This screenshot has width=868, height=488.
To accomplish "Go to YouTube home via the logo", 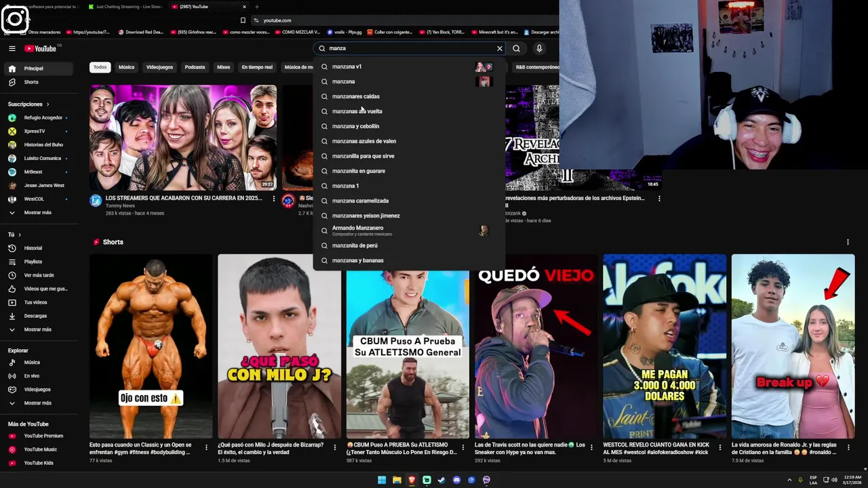I will tap(41, 48).
